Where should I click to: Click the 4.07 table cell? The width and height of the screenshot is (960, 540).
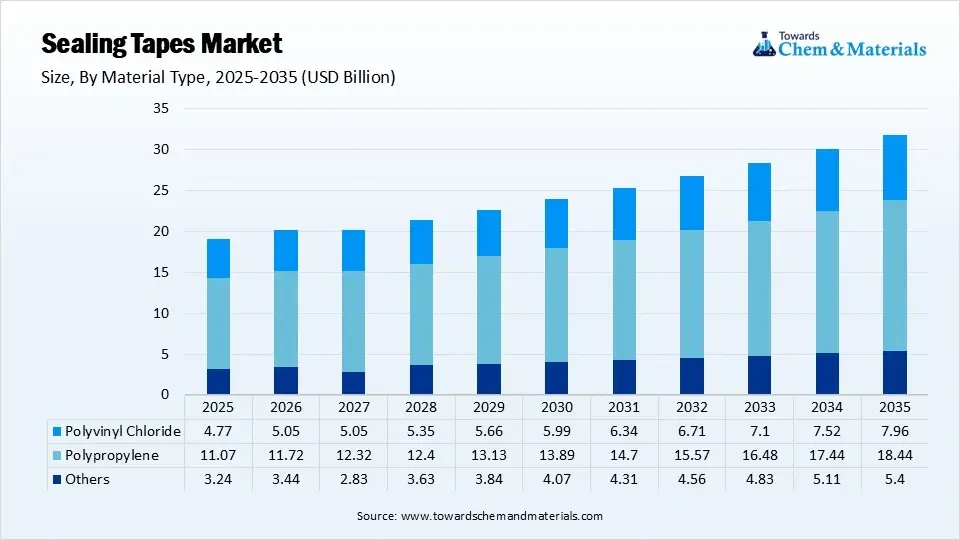click(x=557, y=479)
